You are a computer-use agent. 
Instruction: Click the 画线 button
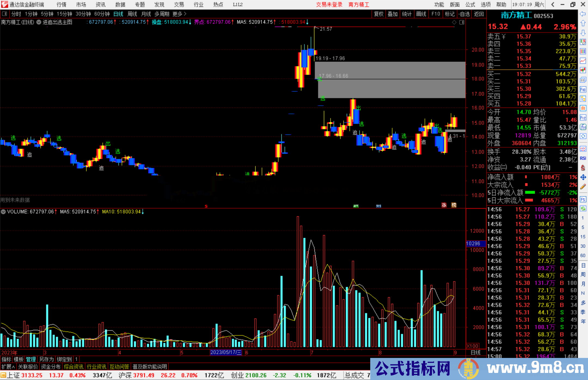[421, 14]
